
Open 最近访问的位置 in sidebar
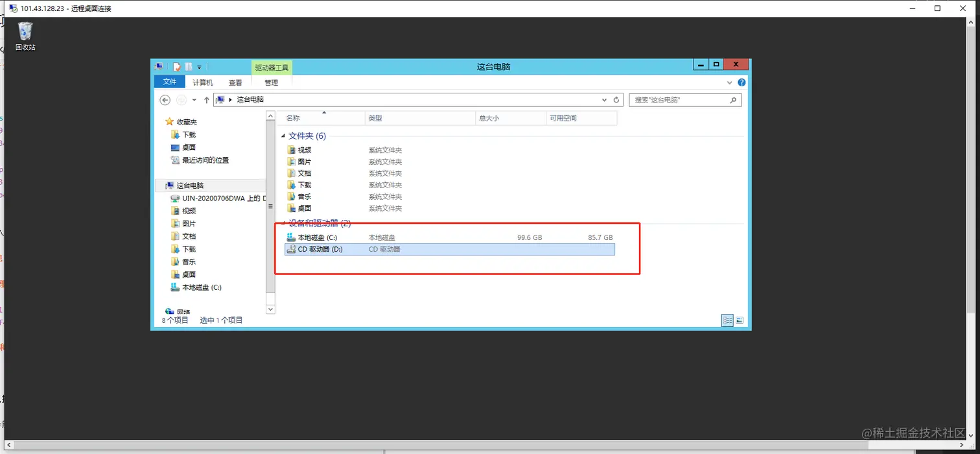[205, 160]
